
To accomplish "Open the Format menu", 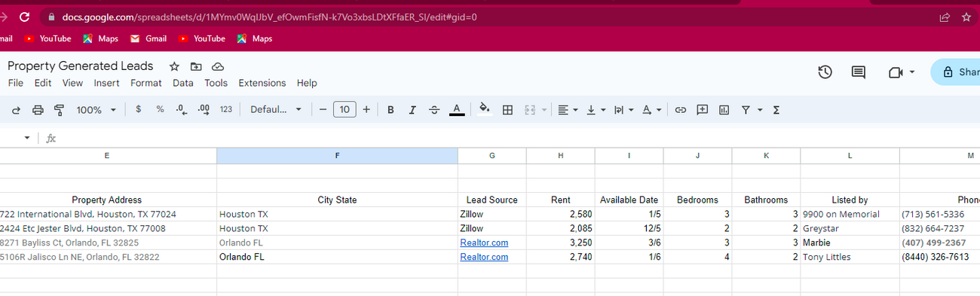I will [x=146, y=83].
